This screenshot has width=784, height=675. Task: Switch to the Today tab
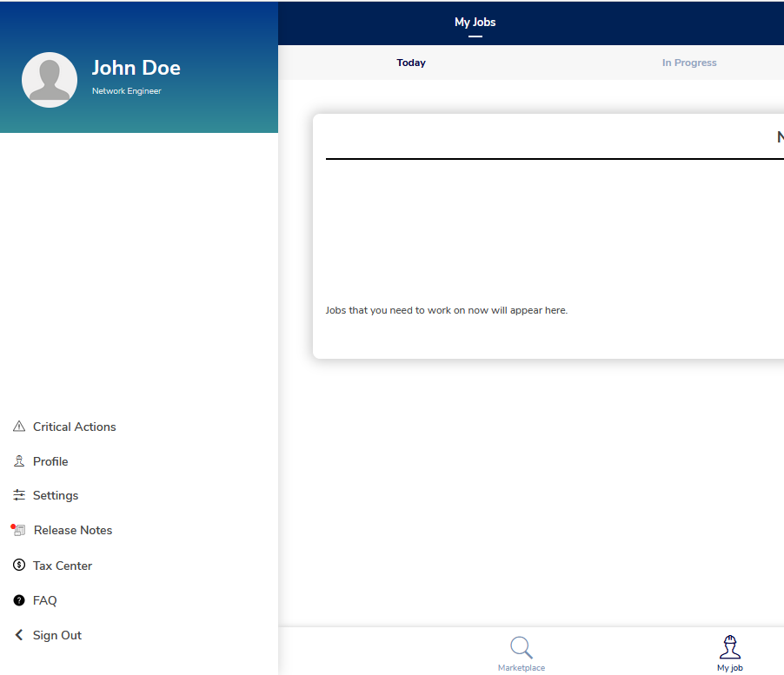[411, 63]
